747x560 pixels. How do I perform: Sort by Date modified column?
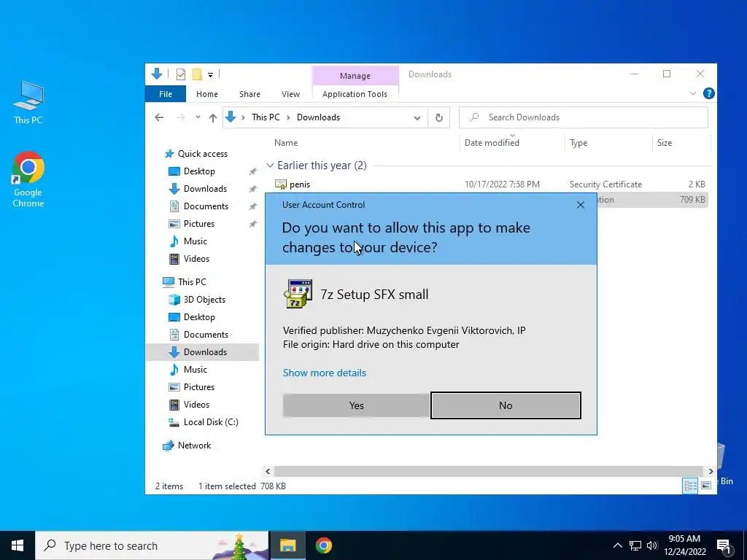tap(492, 143)
